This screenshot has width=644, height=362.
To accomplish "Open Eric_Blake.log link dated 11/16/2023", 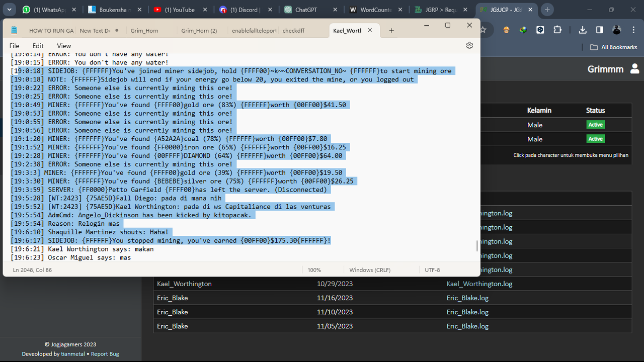I will 467,298.
